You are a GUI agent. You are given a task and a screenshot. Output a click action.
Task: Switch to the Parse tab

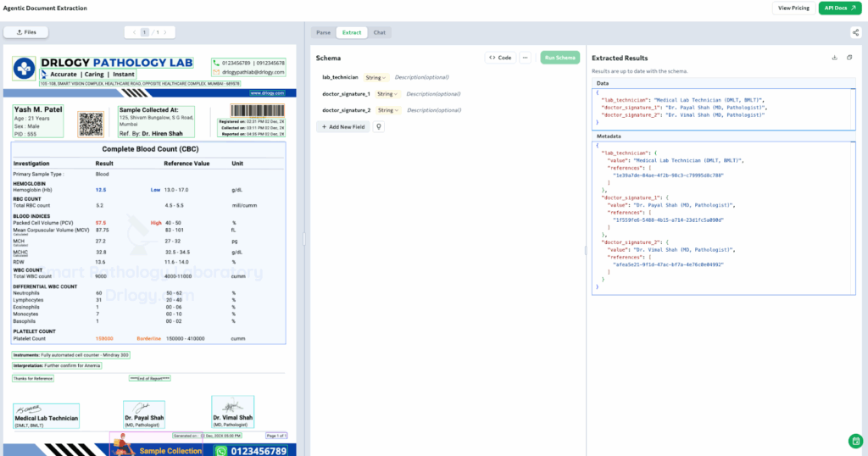pos(323,32)
